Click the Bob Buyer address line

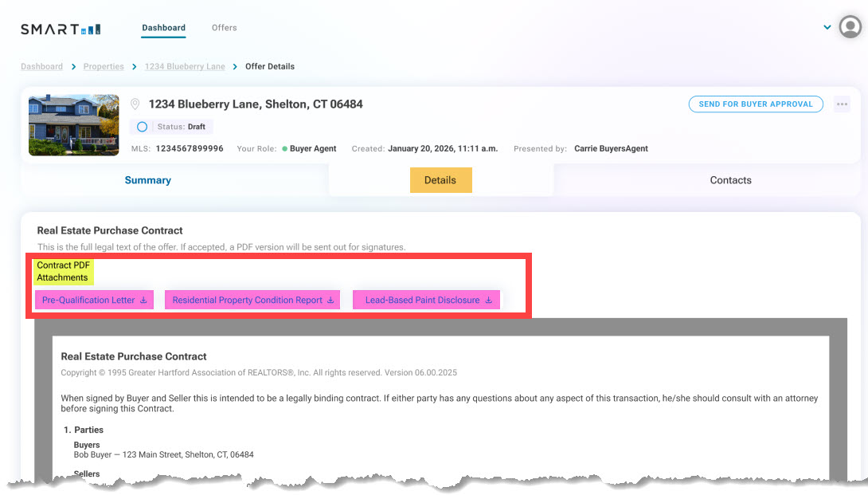(164, 455)
